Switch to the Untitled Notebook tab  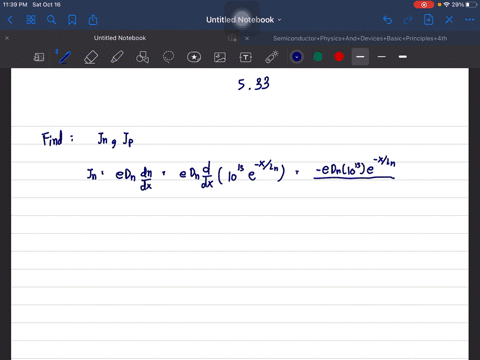click(120, 38)
